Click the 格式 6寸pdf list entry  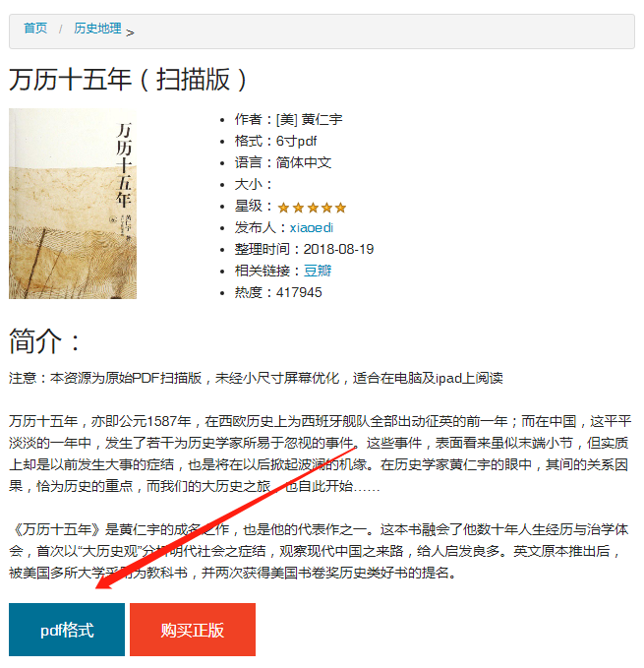(275, 141)
